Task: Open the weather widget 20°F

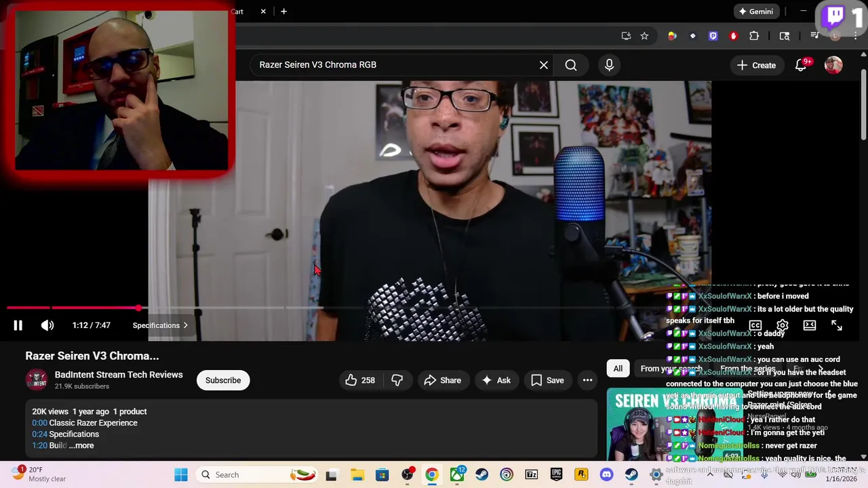Action: tap(39, 474)
